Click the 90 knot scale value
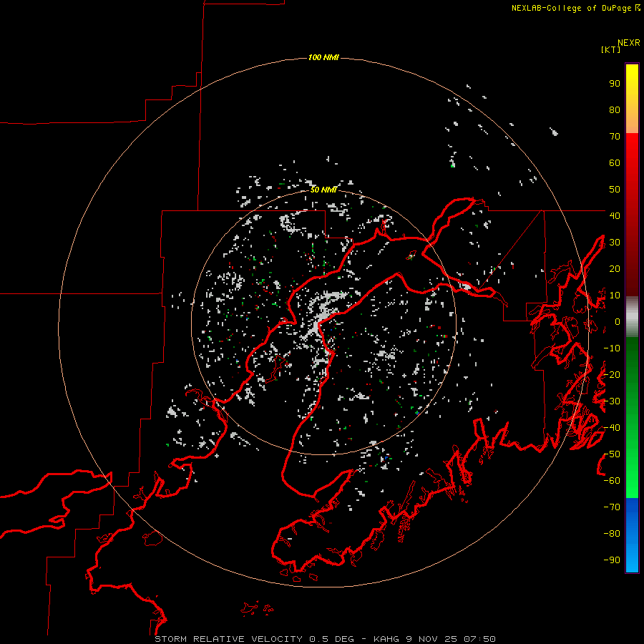The width and height of the screenshot is (644, 644). pyautogui.click(x=615, y=84)
